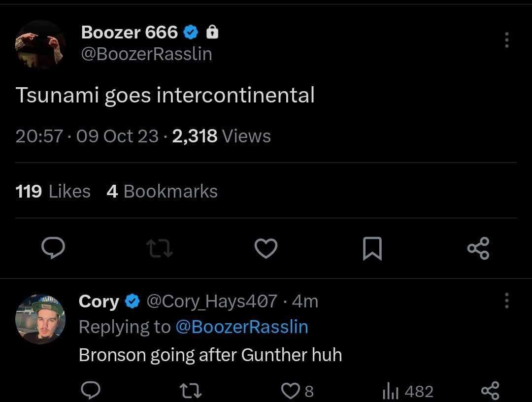Click the Boozer 666 display name

point(130,33)
